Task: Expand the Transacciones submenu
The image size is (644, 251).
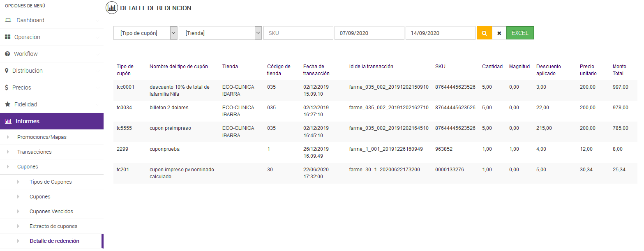Action: click(34, 152)
